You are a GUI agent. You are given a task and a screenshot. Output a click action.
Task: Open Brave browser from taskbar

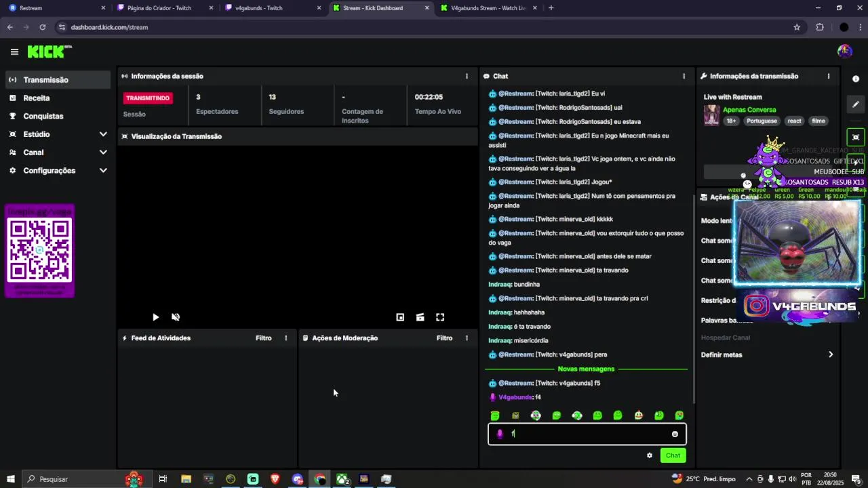coord(275,479)
